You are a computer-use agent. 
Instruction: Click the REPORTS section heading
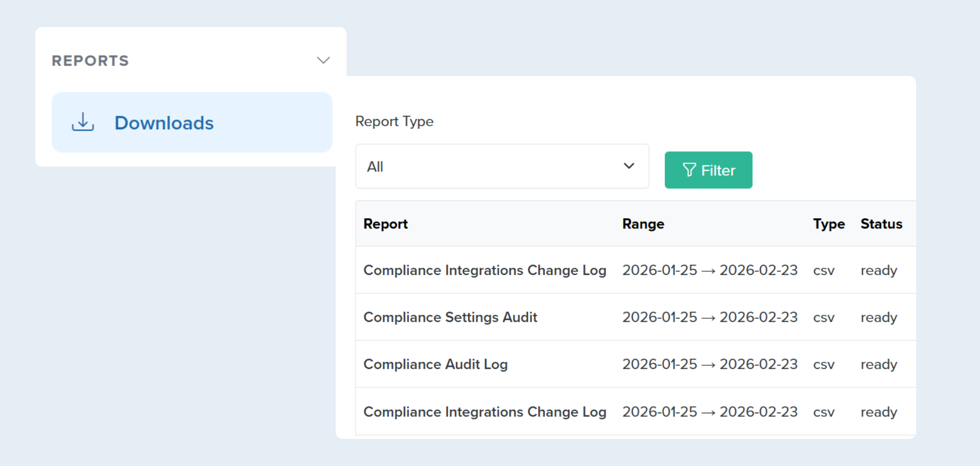(90, 60)
